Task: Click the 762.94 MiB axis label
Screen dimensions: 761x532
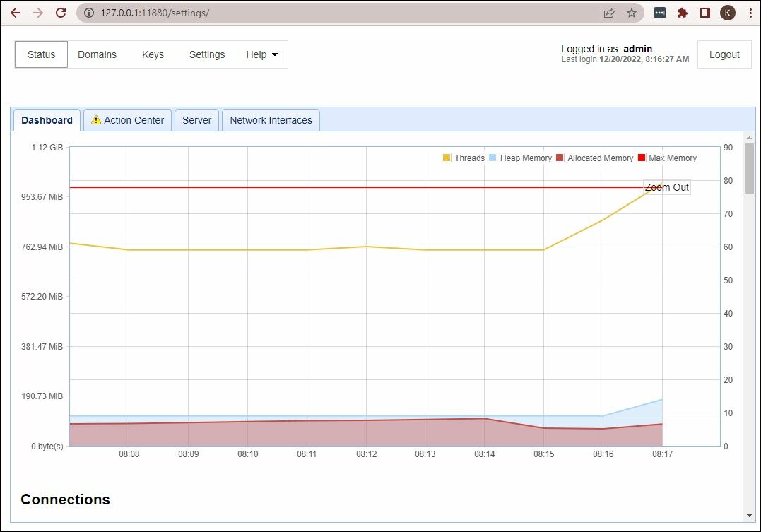Action: pyautogui.click(x=42, y=247)
